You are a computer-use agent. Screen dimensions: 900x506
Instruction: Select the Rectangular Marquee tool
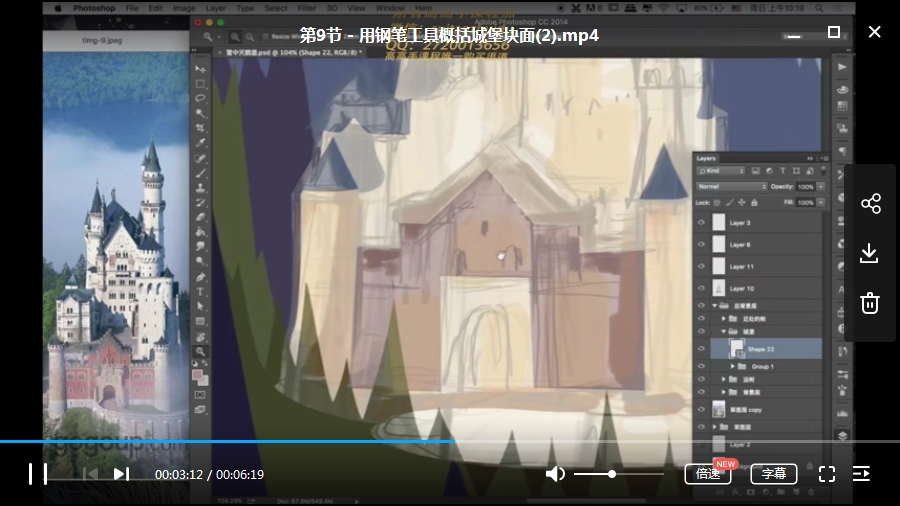(200, 84)
